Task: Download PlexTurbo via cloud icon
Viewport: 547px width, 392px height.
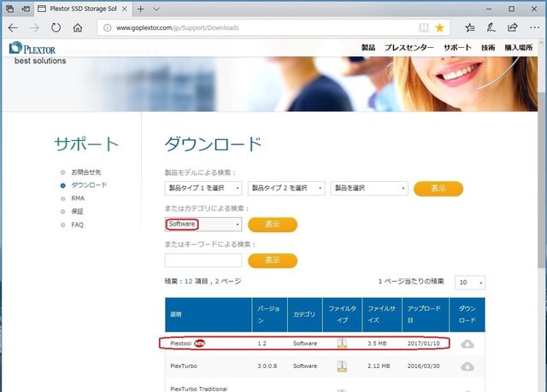Action: click(x=468, y=366)
